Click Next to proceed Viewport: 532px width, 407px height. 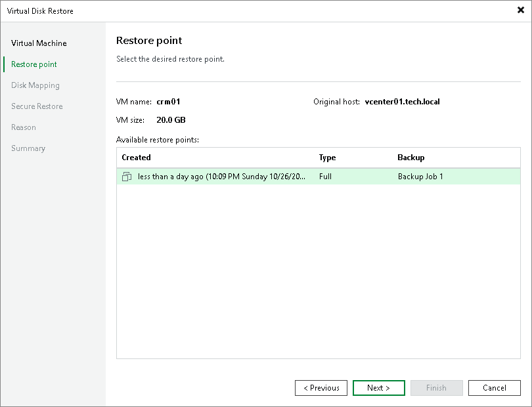pyautogui.click(x=378, y=387)
